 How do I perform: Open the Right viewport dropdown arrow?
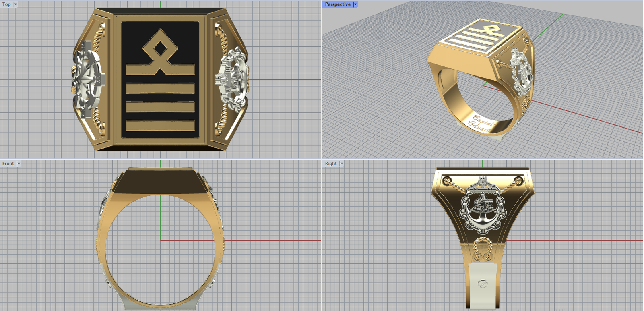click(341, 164)
